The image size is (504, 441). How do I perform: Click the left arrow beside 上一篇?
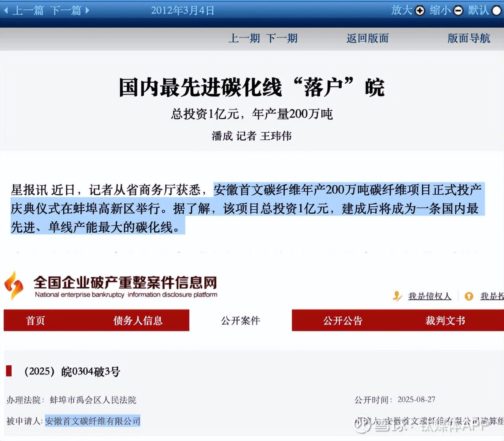[6, 10]
